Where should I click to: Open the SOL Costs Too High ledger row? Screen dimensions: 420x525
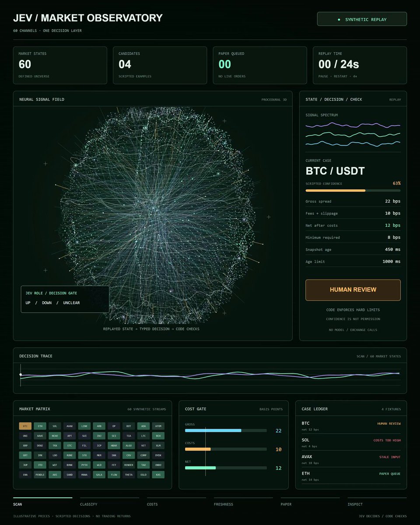coord(351,443)
